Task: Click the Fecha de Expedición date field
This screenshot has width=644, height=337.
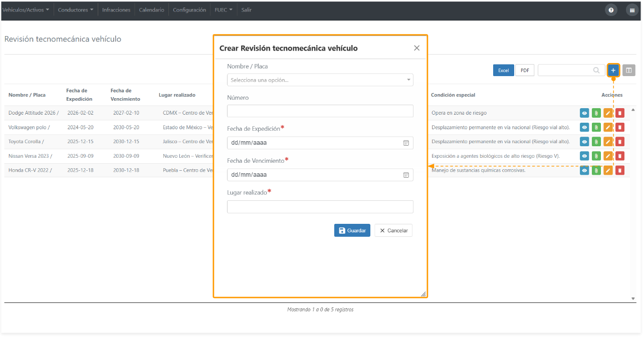Action: tap(320, 143)
